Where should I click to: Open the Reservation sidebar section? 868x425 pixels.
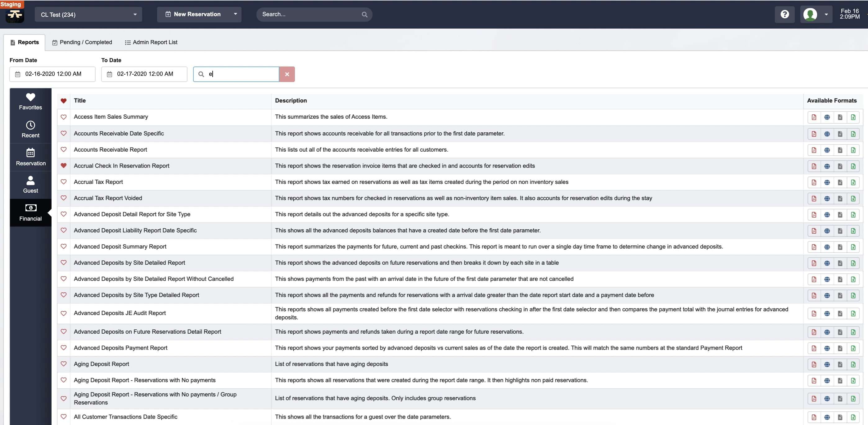(31, 156)
